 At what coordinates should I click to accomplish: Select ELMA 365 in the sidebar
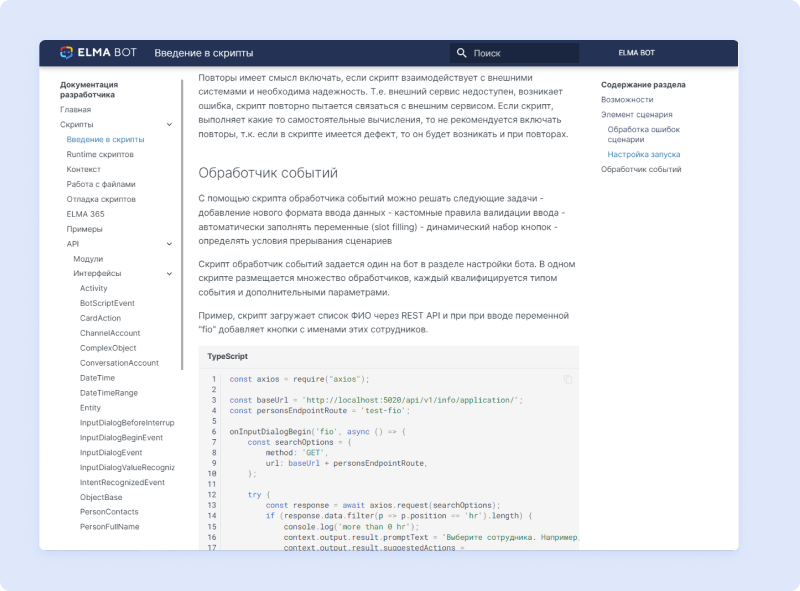[85, 214]
